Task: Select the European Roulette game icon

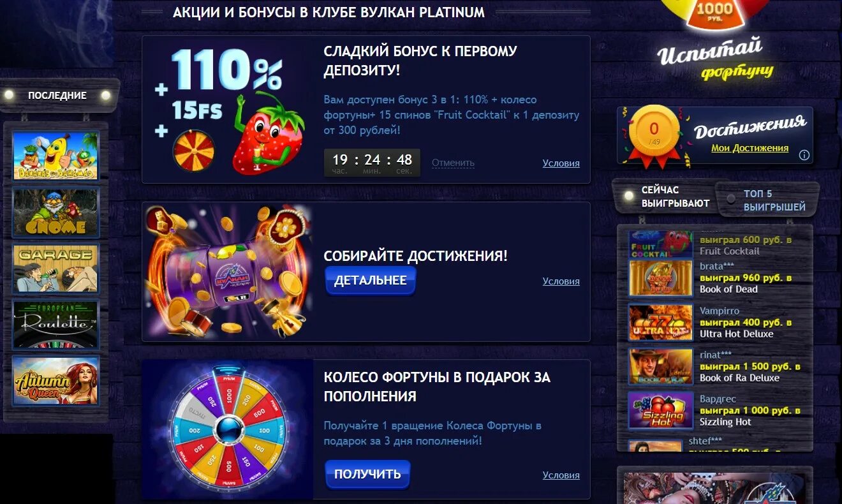Action: coord(56,325)
